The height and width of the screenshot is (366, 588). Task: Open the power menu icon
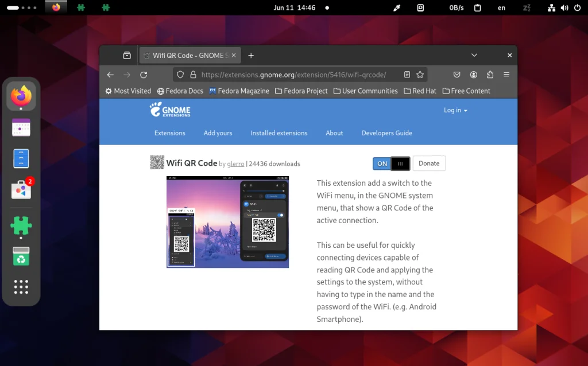click(578, 7)
